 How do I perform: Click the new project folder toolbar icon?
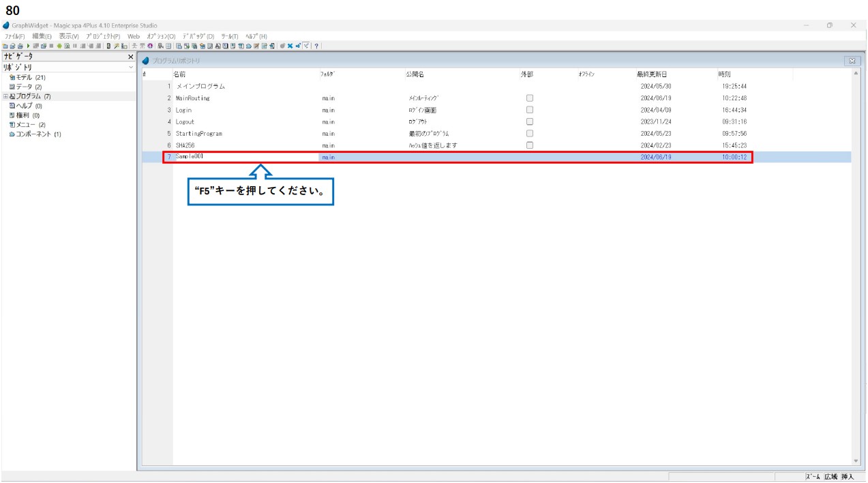click(5, 46)
